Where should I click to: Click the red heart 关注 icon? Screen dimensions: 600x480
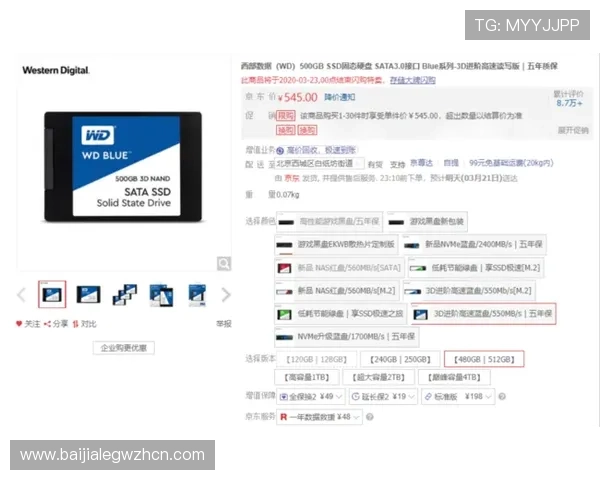tap(19, 324)
